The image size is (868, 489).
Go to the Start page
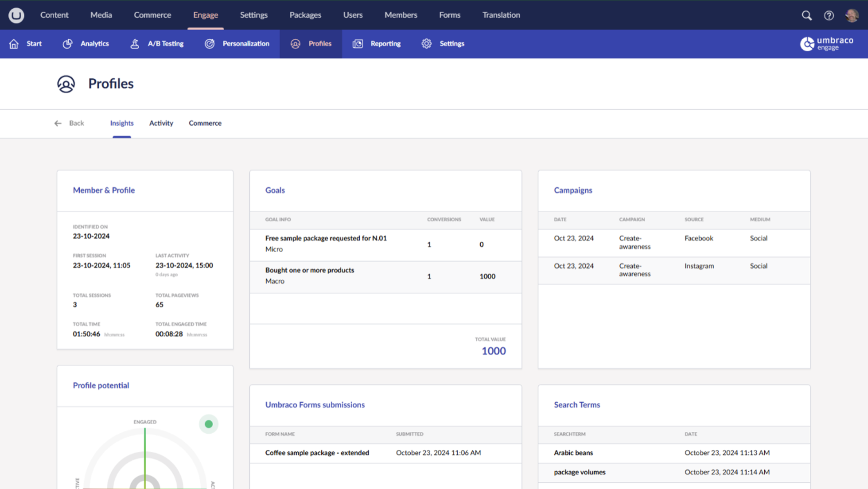point(34,44)
